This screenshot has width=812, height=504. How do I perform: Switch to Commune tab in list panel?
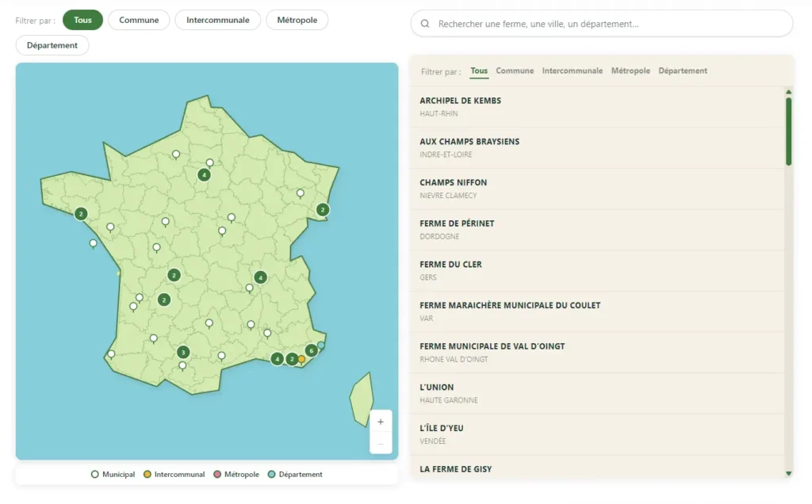click(515, 71)
